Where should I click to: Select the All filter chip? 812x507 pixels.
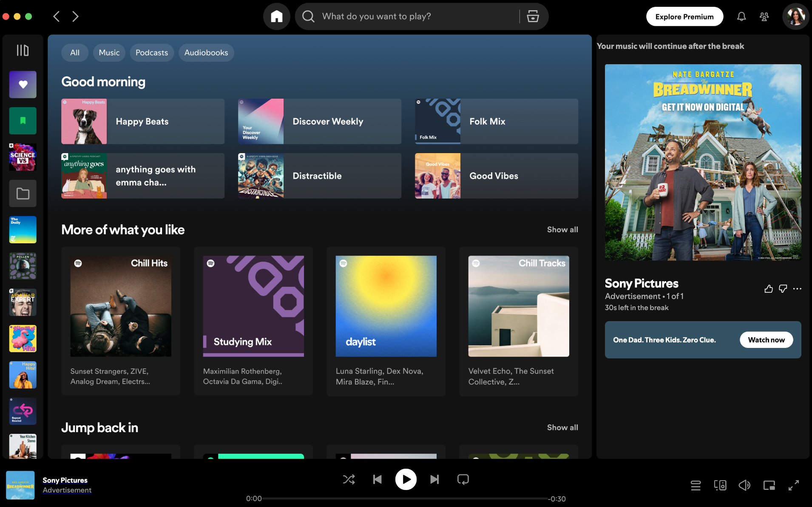pyautogui.click(x=75, y=53)
